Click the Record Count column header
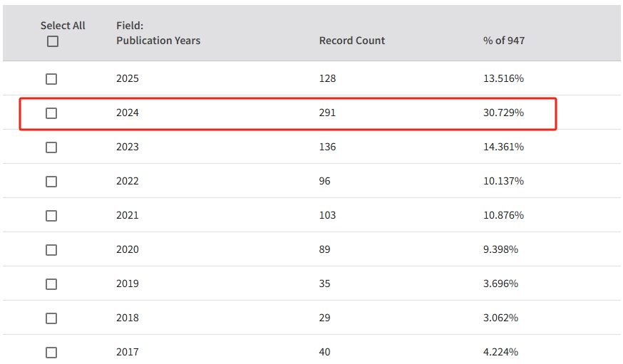 click(x=351, y=41)
